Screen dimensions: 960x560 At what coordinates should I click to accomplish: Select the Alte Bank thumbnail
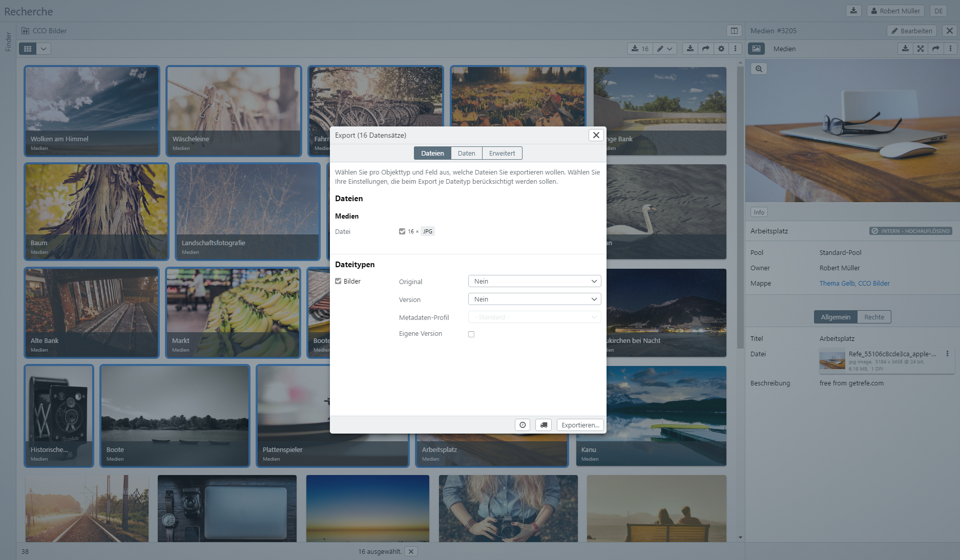92,313
